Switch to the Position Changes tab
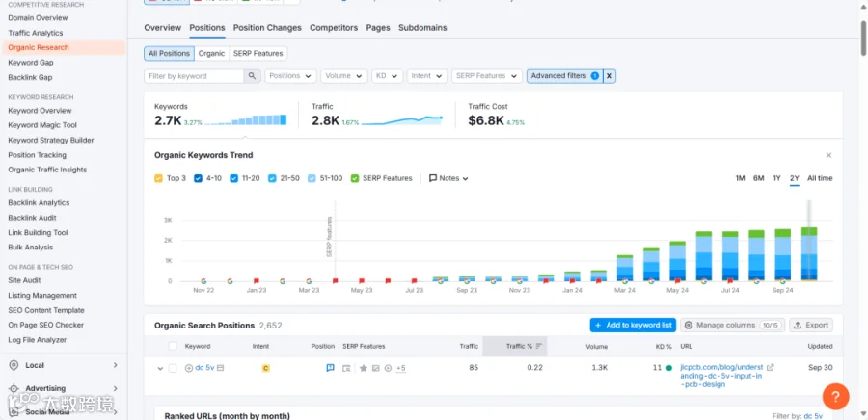 (267, 28)
